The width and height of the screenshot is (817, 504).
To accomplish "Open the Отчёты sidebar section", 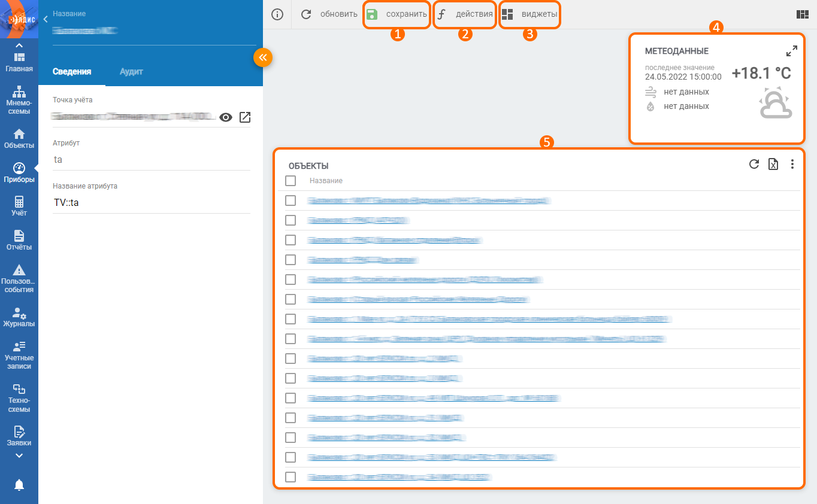I will point(19,240).
